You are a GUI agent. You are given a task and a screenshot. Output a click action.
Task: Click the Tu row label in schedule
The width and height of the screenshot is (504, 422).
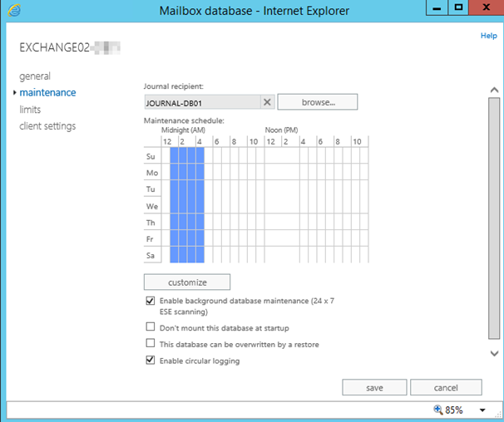(x=151, y=189)
